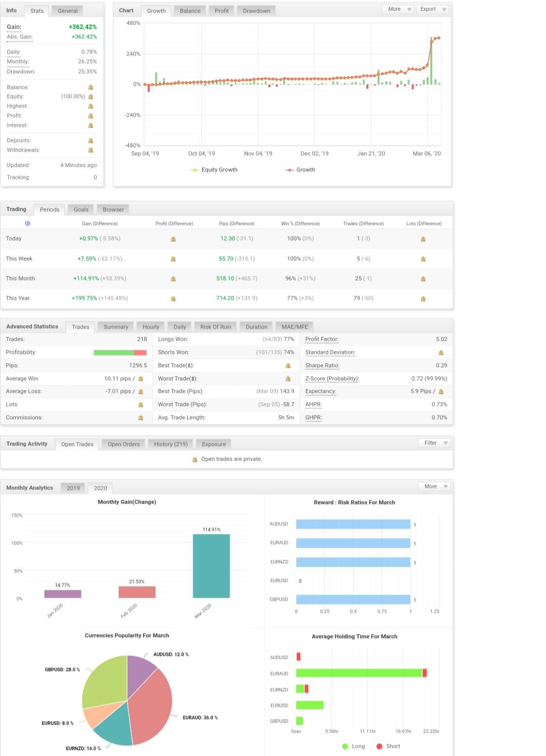Toggle the Growth series in the chart legend
This screenshot has width=546, height=756.
(x=300, y=170)
